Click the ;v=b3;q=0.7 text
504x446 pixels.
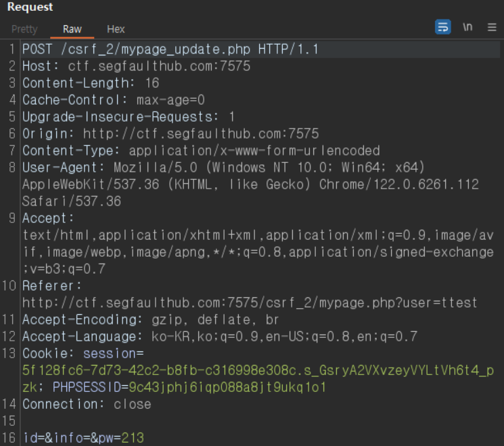pyautogui.click(x=64, y=269)
